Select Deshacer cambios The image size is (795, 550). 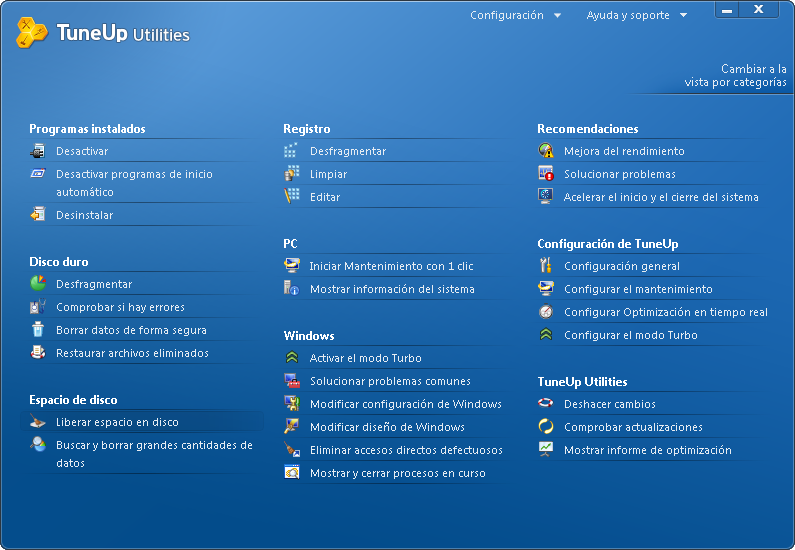point(610,404)
